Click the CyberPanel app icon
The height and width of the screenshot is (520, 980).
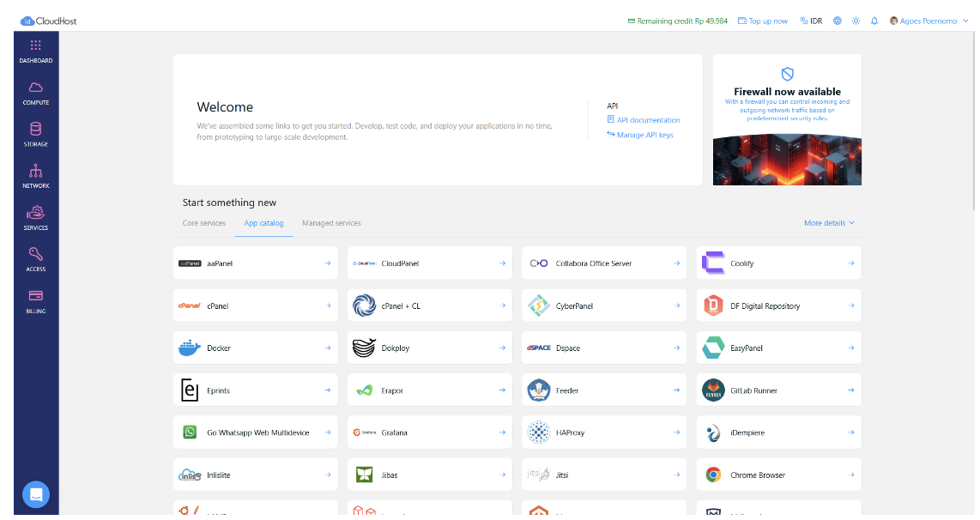pos(538,305)
